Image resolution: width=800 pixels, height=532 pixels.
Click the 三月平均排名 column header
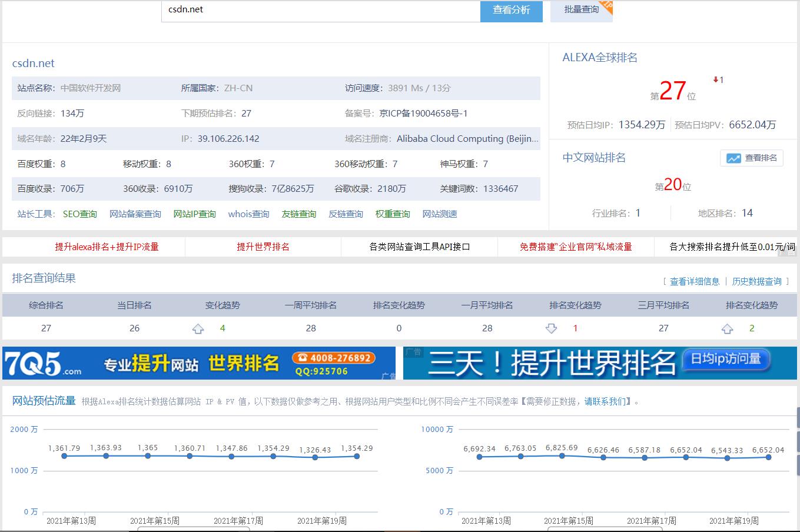(x=663, y=305)
